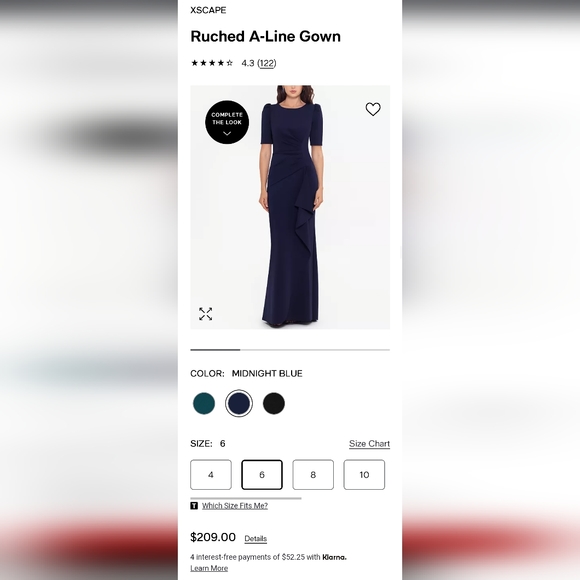Click the image carousel progress bar
The height and width of the screenshot is (580, 580).
(290, 350)
